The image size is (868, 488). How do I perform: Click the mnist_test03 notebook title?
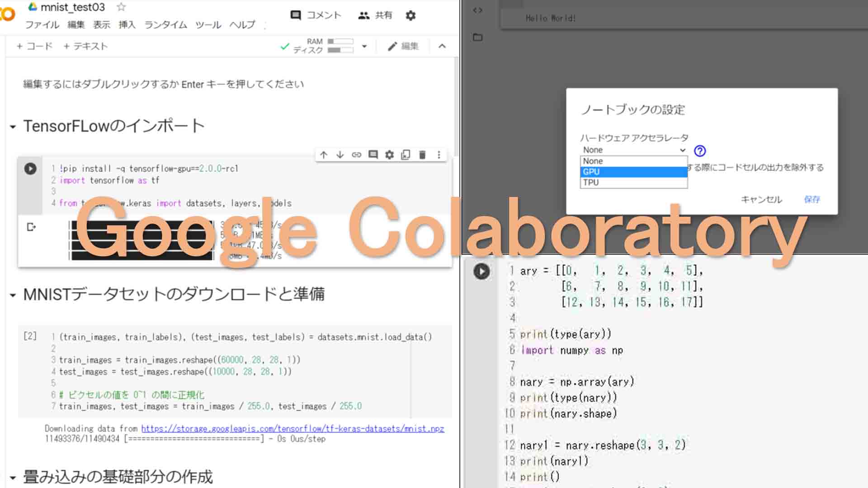tap(73, 7)
